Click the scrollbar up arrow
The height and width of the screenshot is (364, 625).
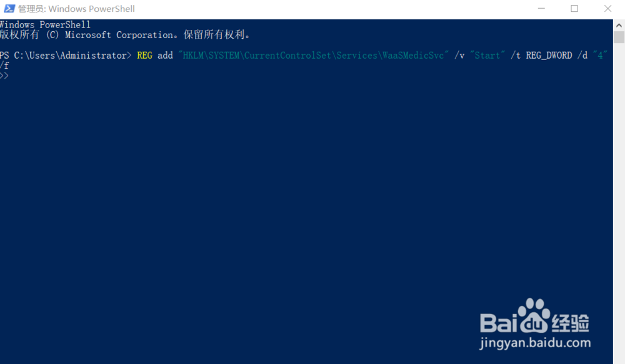[x=619, y=25]
